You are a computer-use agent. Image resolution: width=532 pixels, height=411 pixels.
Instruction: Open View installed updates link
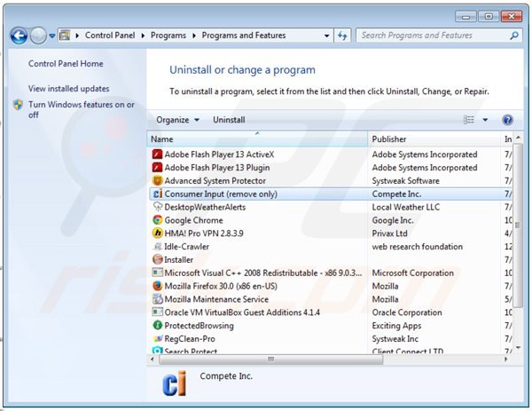point(69,89)
